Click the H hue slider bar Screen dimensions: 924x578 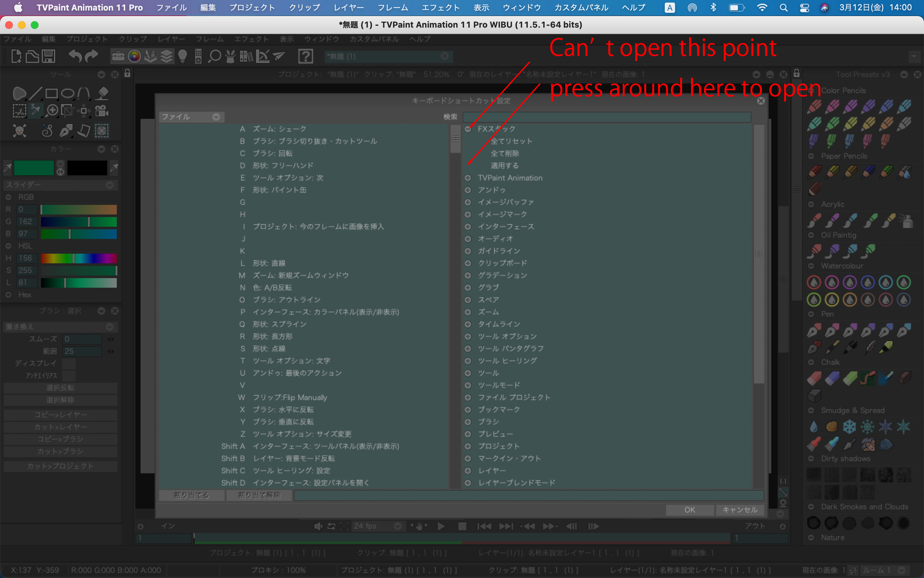(x=79, y=258)
